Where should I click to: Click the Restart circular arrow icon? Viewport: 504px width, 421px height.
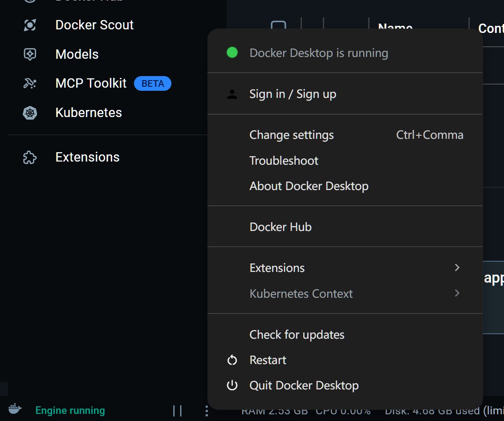[x=232, y=360]
